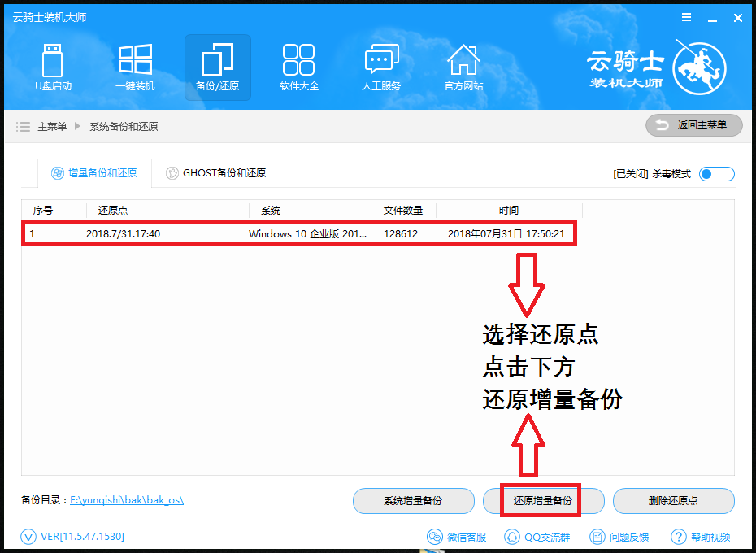Click 删除还原点 button

674,501
